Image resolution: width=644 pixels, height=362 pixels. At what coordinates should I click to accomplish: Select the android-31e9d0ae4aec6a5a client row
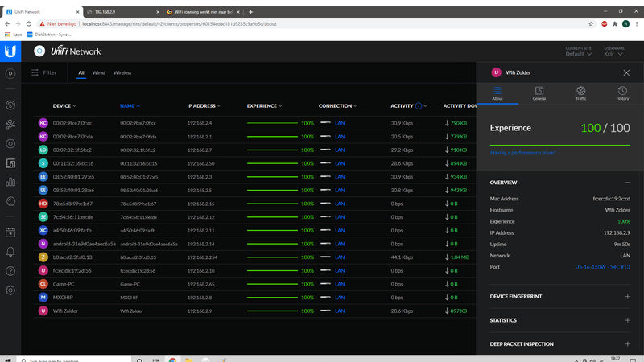254,244
